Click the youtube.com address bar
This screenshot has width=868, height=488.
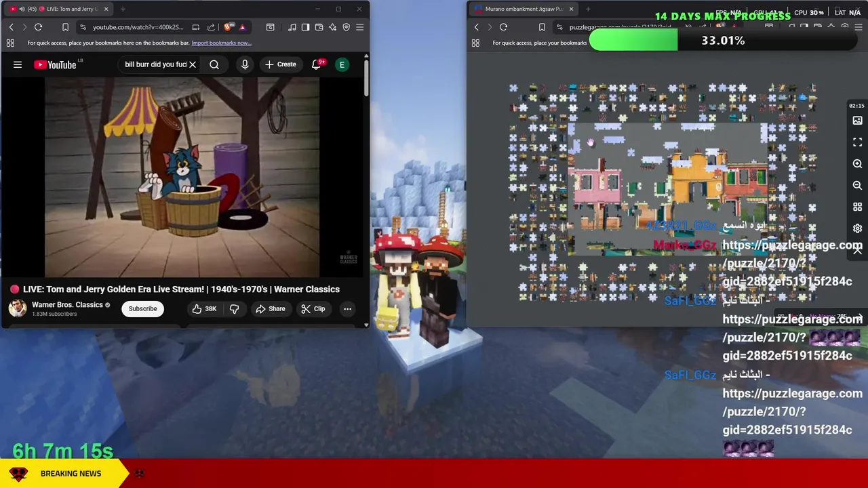pyautogui.click(x=139, y=27)
